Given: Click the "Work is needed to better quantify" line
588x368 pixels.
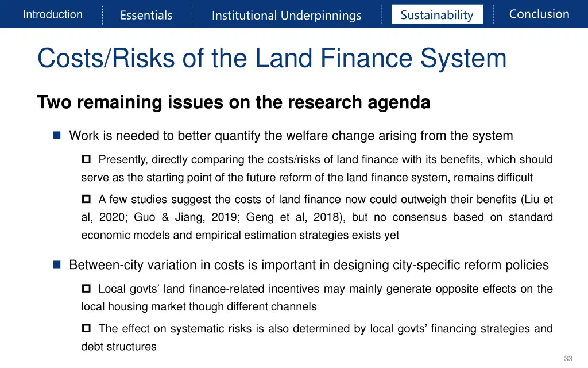Looking at the screenshot, I should (x=291, y=136).
